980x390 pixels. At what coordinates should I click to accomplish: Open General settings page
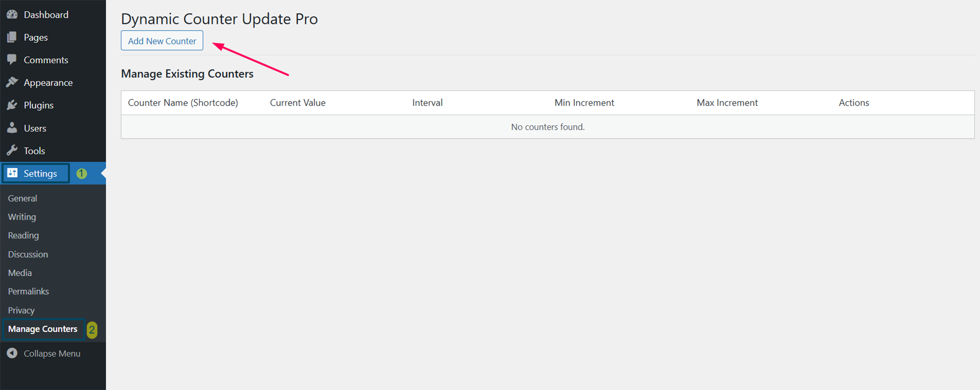coord(22,198)
